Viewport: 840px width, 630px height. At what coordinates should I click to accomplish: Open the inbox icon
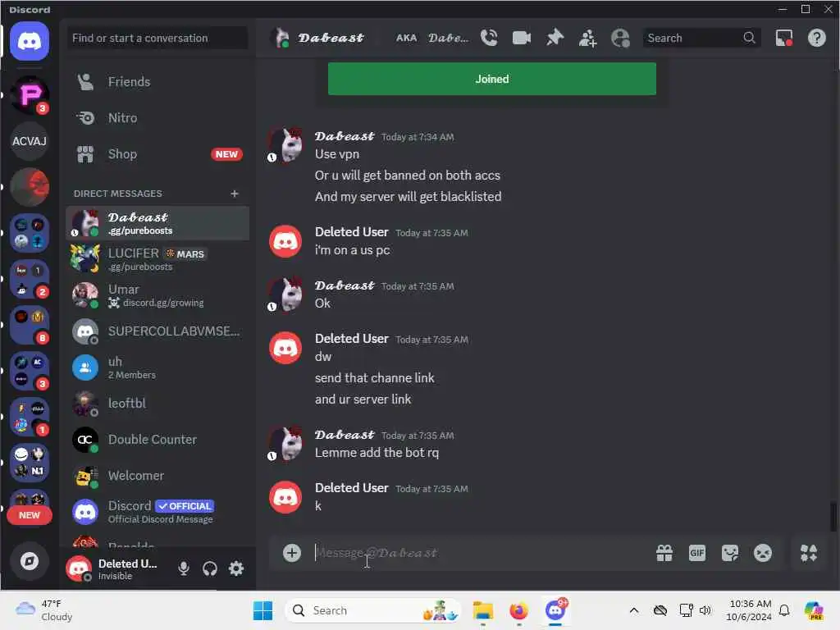[783, 38]
